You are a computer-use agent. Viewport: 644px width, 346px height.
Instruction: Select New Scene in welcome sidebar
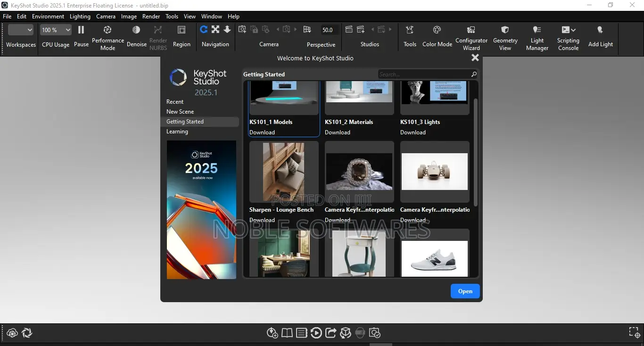[180, 112]
